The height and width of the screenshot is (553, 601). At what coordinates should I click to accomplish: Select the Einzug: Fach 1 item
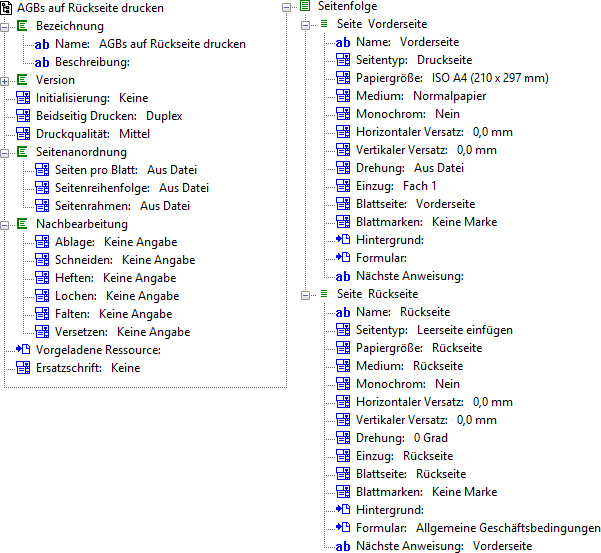click(396, 186)
